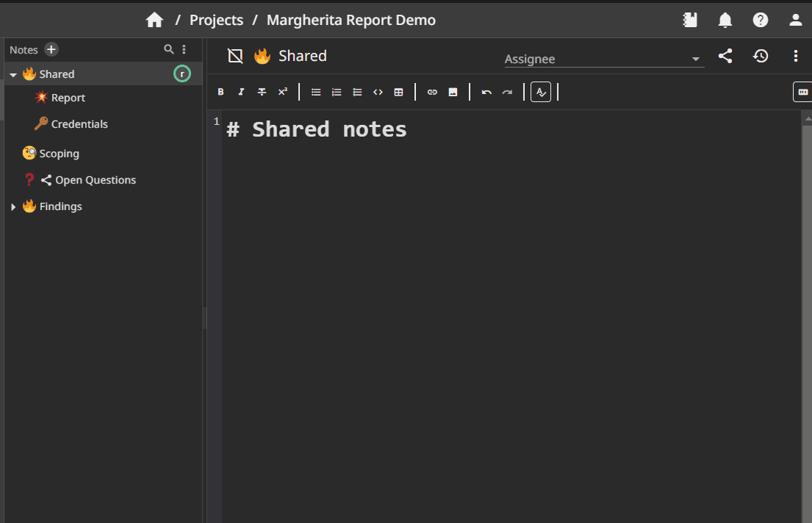Insert task checklist
Image resolution: width=812 pixels, height=523 pixels.
357,92
